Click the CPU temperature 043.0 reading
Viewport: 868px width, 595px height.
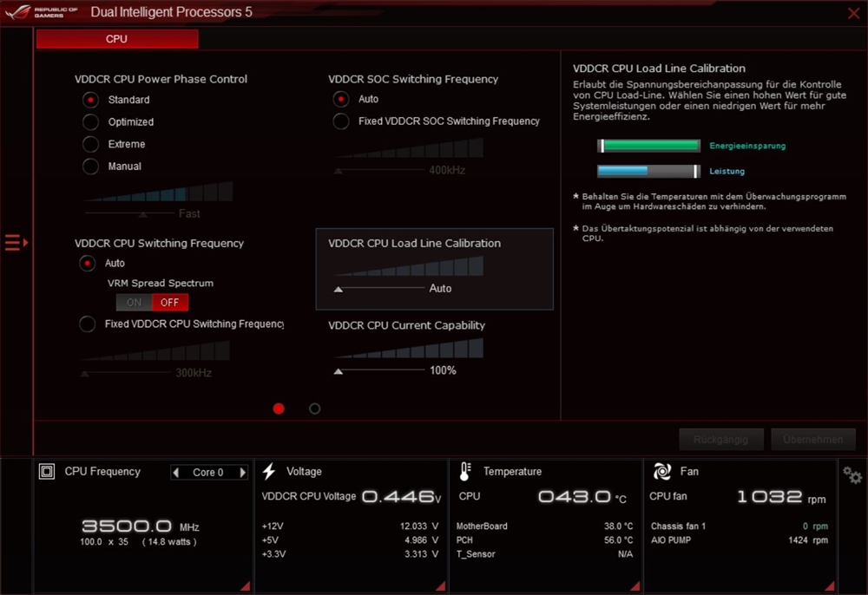coord(582,497)
